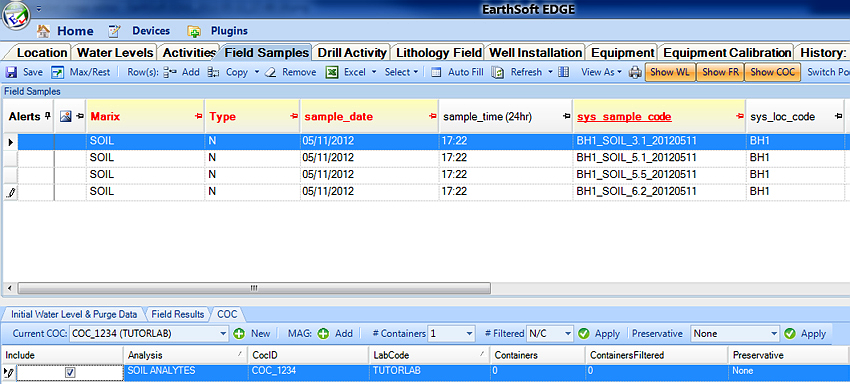The height and width of the screenshot is (384, 850).
Task: Click the MAG Add green plus button
Action: pyautogui.click(x=323, y=334)
